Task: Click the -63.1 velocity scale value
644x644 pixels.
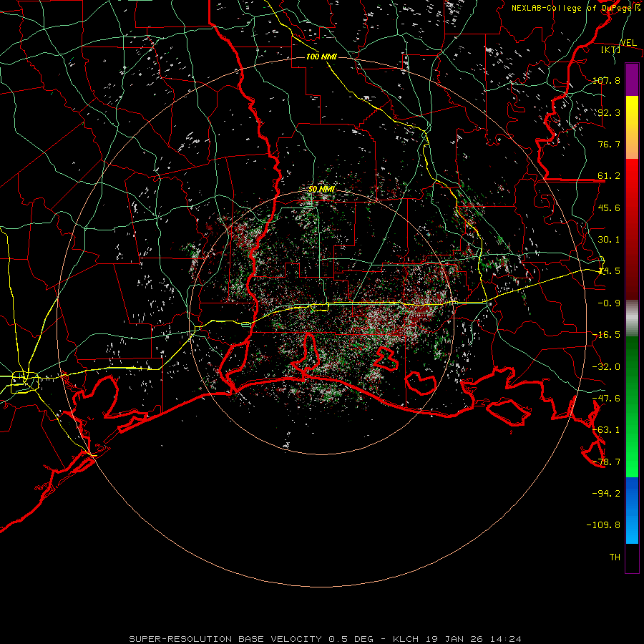Action: click(606, 430)
